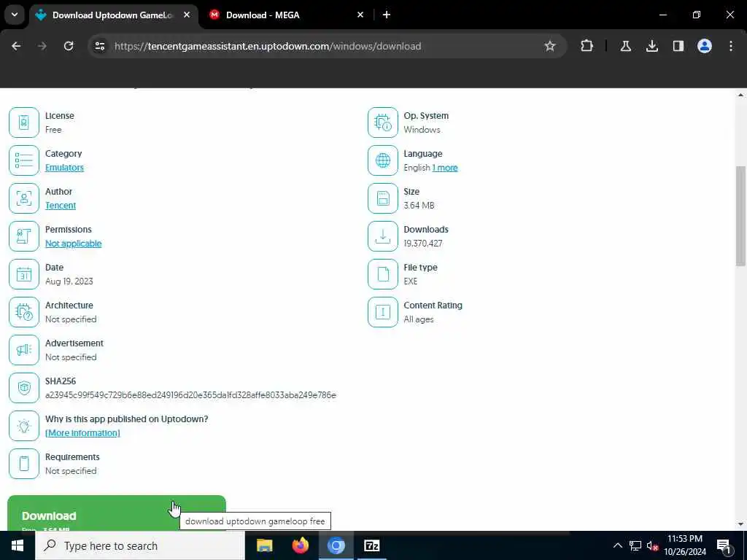This screenshot has width=747, height=560.
Task: Close the Download - MEGA tab
Action: point(360,15)
